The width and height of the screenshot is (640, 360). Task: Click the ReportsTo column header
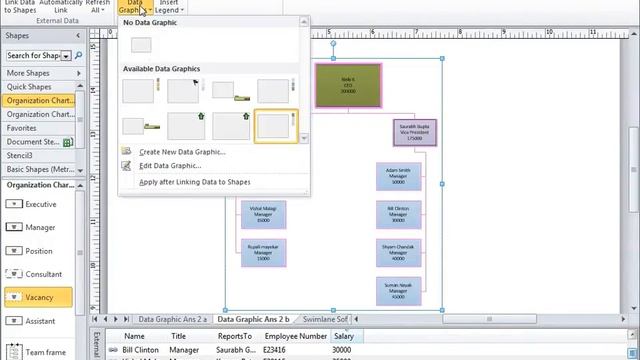(x=235, y=336)
